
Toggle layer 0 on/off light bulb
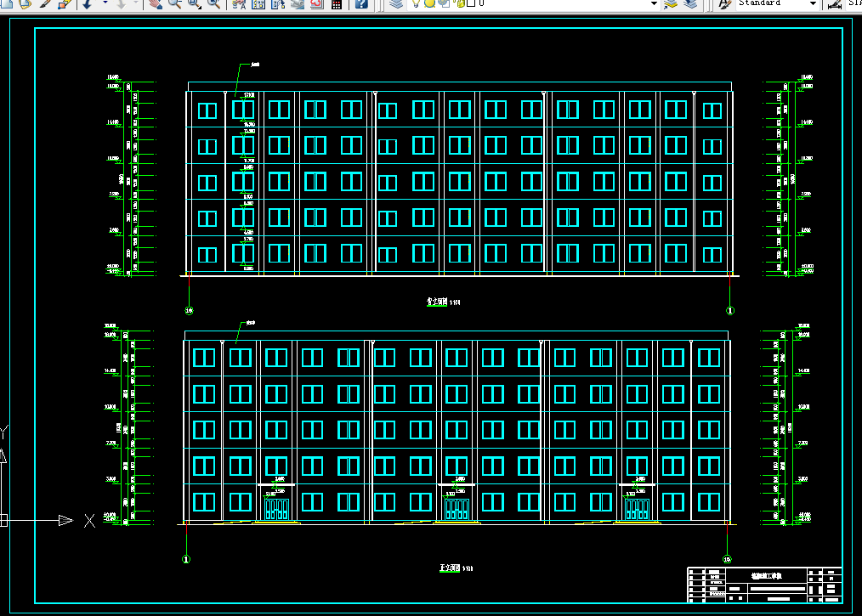tap(417, 3)
